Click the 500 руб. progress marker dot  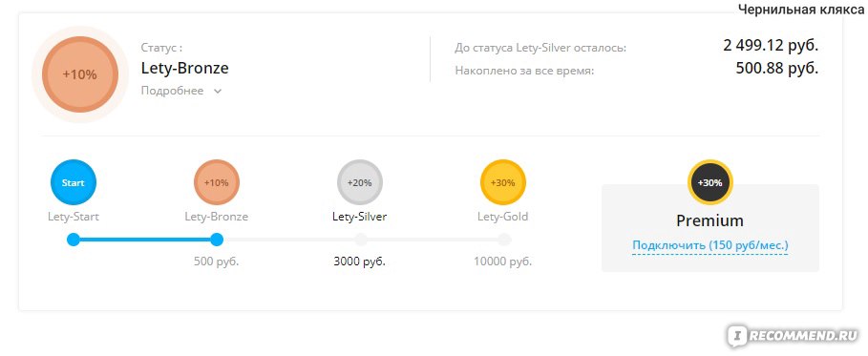(x=217, y=240)
